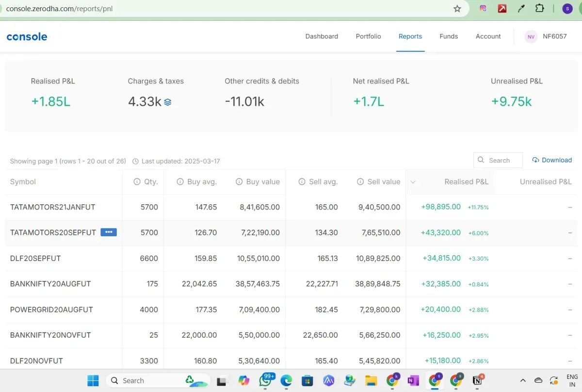
Task: Select the TATAMOTORS21JANFUT symbol
Action: click(x=53, y=207)
